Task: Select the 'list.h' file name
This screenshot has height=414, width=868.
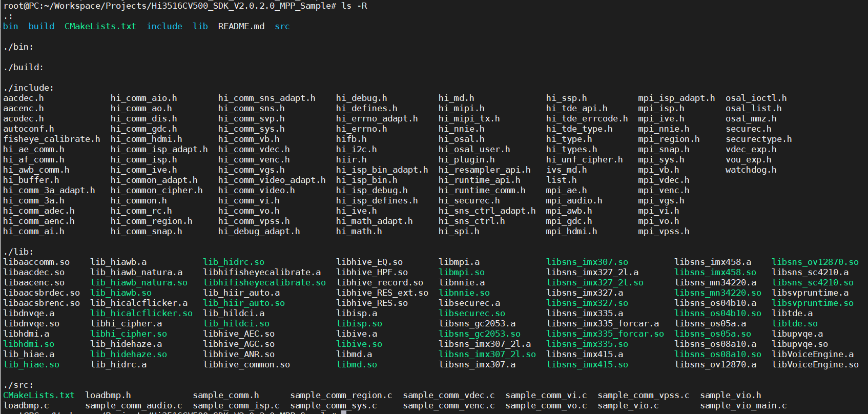Action: click(562, 180)
